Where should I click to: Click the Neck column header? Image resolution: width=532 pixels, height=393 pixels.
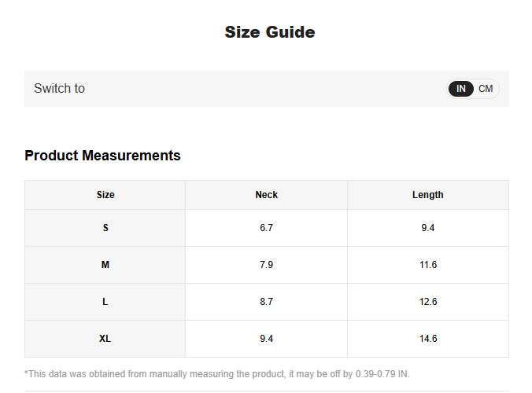click(x=266, y=195)
